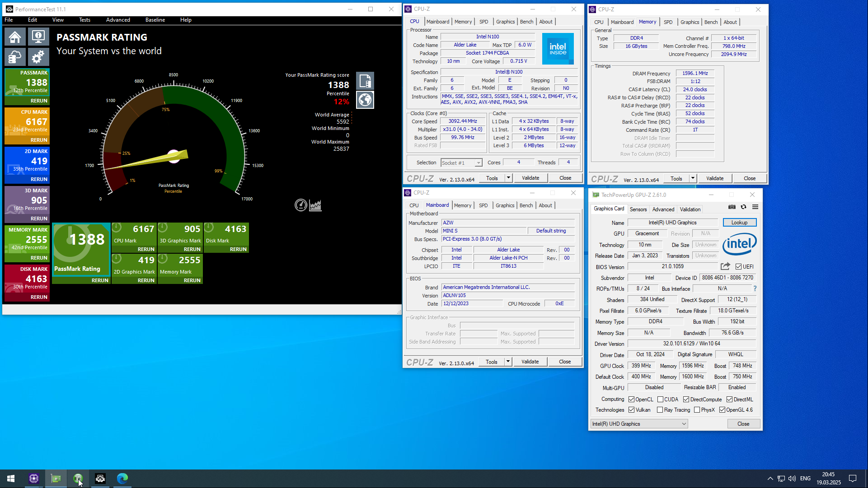Open CPU-Z from the taskbar
Image resolution: width=868 pixels, height=488 pixels.
[x=34, y=479]
